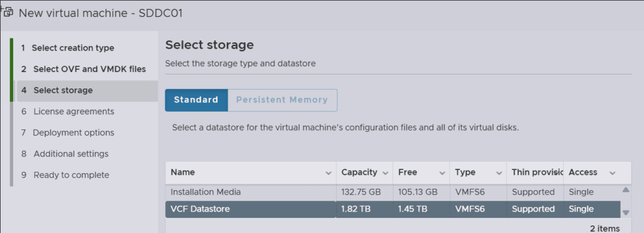
Task: Open the Access column dropdown arrow
Action: pos(612,173)
